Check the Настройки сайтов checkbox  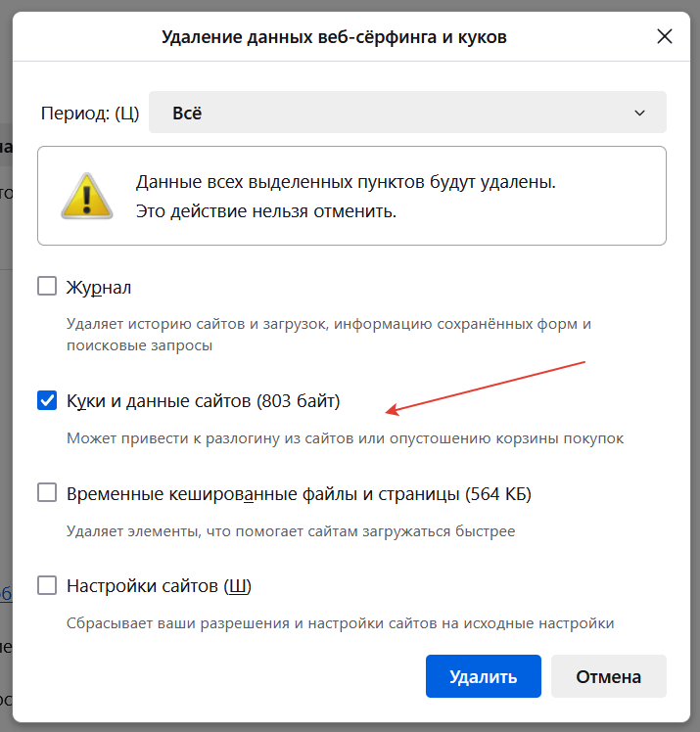click(47, 585)
